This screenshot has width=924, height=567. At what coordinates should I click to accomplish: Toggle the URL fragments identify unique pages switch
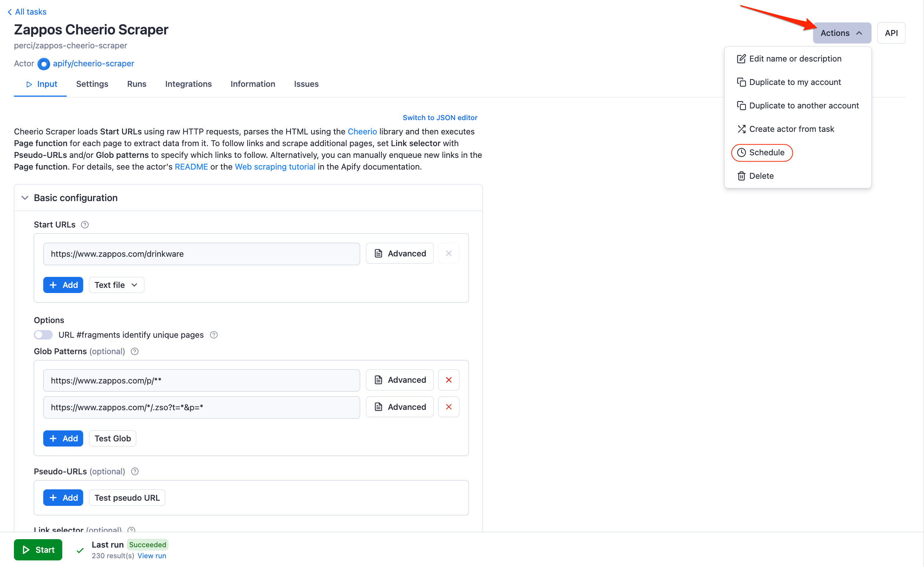click(x=43, y=335)
